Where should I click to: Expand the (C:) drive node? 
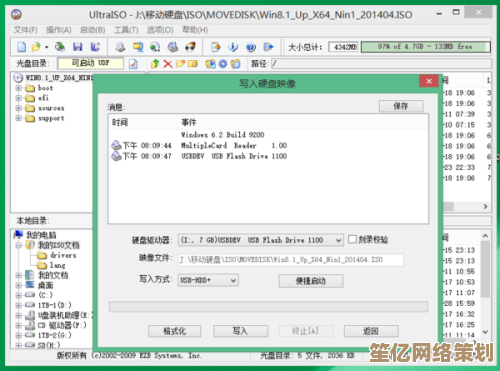(19, 295)
